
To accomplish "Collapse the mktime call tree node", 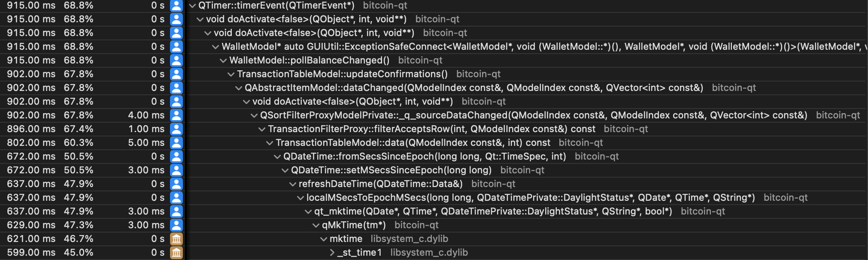I will (324, 239).
